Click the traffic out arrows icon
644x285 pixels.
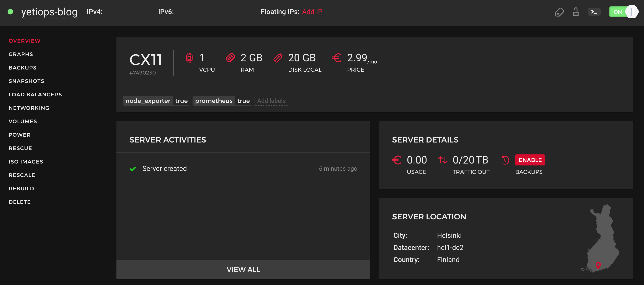[443, 160]
